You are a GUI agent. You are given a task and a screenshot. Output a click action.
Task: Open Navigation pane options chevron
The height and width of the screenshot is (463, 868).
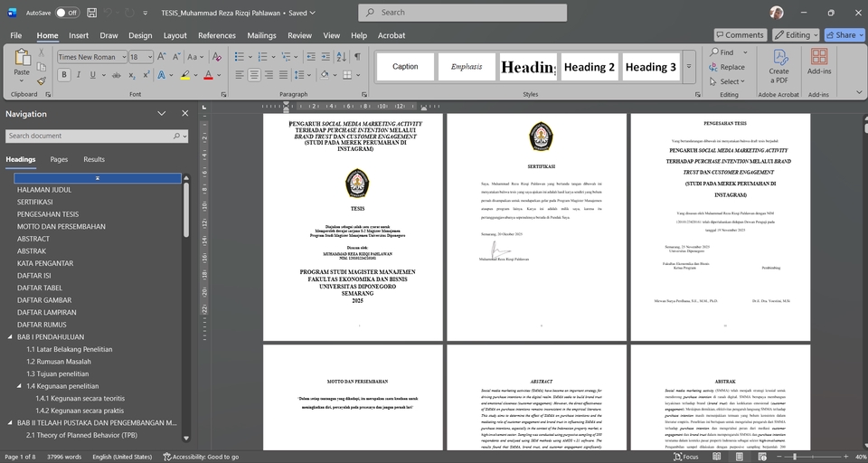(x=162, y=114)
